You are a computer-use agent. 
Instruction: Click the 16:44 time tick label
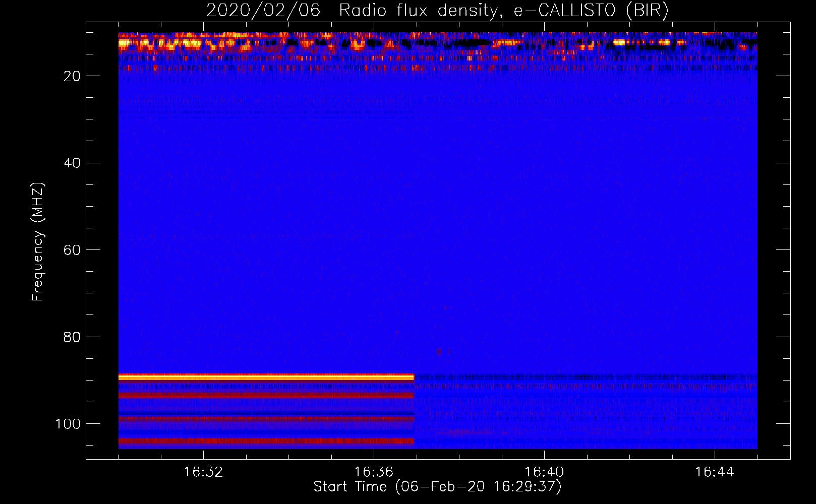pos(715,472)
